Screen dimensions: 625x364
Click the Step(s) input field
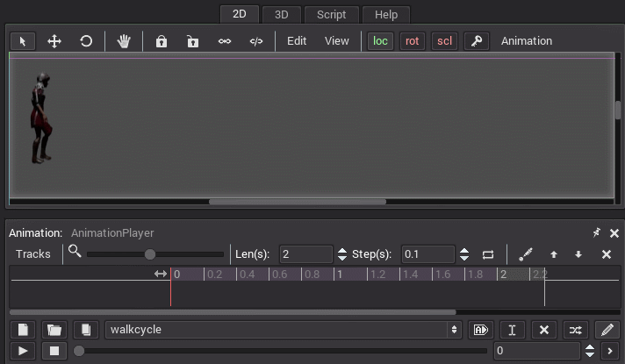[x=427, y=254]
